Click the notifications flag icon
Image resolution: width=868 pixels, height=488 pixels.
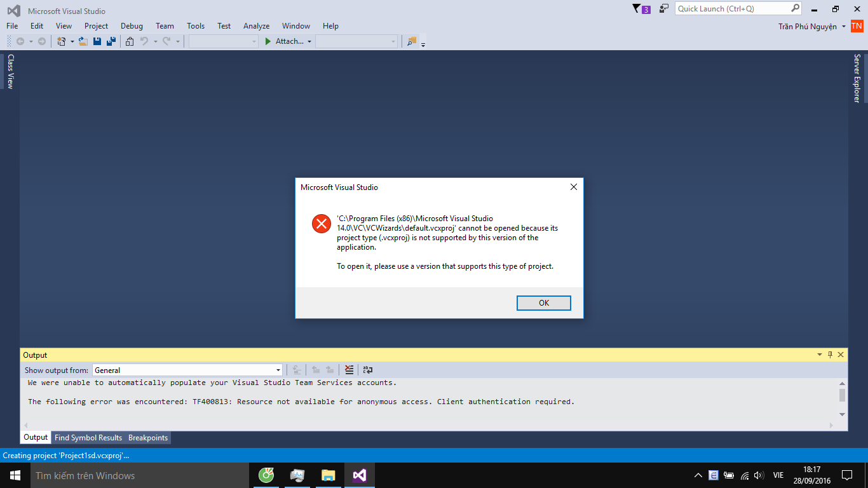tap(637, 9)
